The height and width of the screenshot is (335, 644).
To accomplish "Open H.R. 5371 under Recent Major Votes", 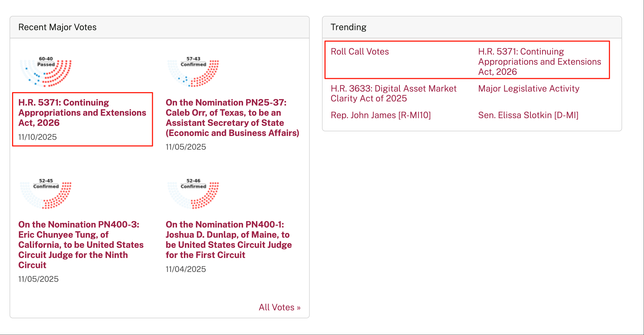I will pos(82,112).
